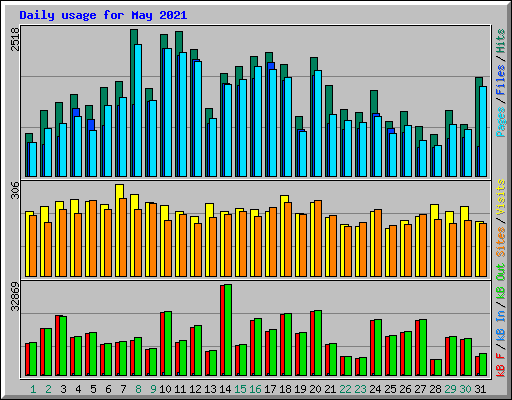Viewport: 512px width, 400px height.
Task: Click the 306 axis maximum label
Action: pyautogui.click(x=15, y=190)
